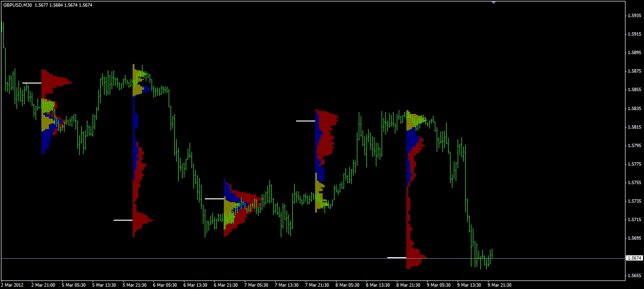Click the 1.5835 price scale label
Image resolution: width=644 pixels, height=289 pixels.
(x=634, y=108)
